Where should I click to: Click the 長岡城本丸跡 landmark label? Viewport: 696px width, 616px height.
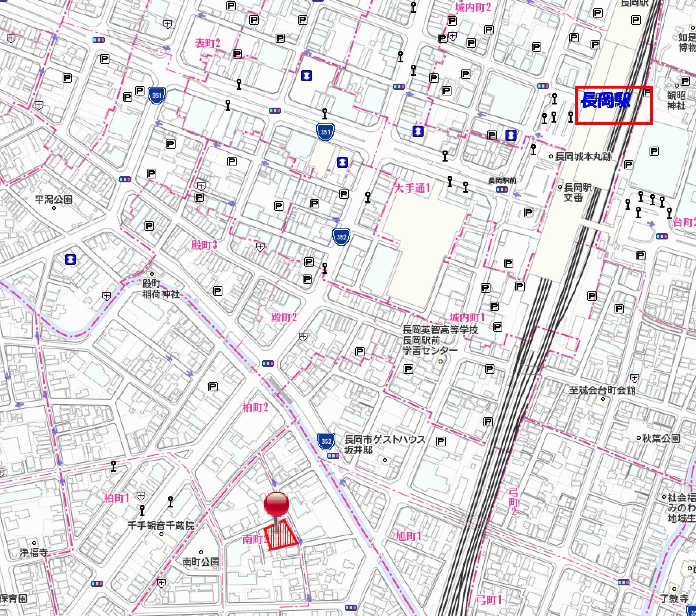click(583, 157)
